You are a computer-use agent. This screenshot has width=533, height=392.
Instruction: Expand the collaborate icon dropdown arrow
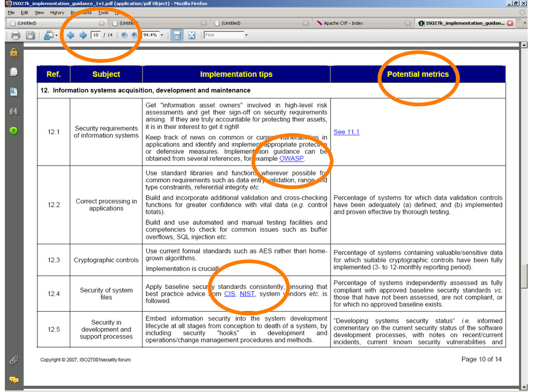[56, 35]
